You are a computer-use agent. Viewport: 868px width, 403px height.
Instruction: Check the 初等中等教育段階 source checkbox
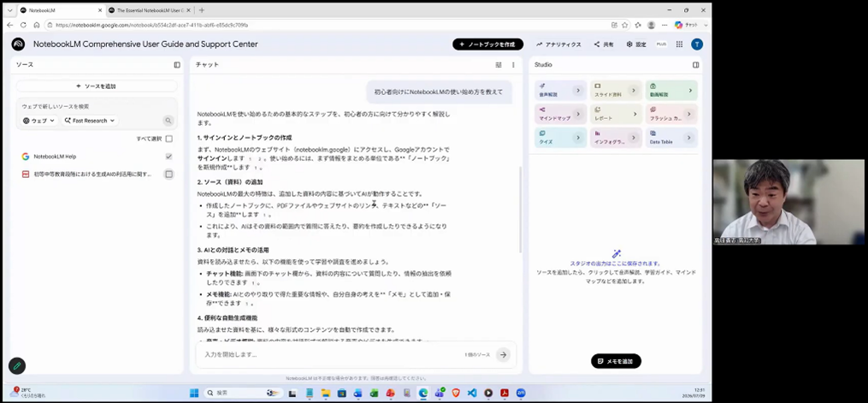168,175
